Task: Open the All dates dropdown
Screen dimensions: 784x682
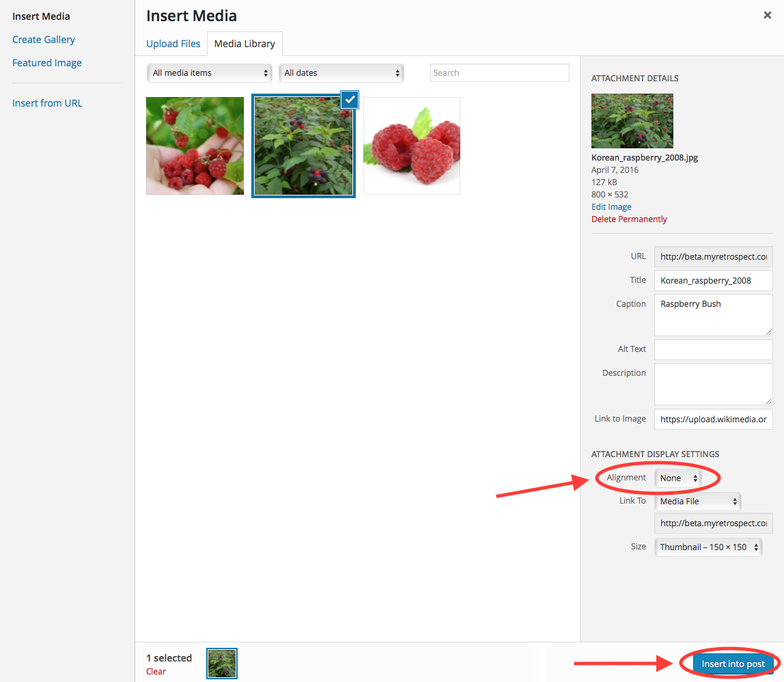Action: [341, 73]
